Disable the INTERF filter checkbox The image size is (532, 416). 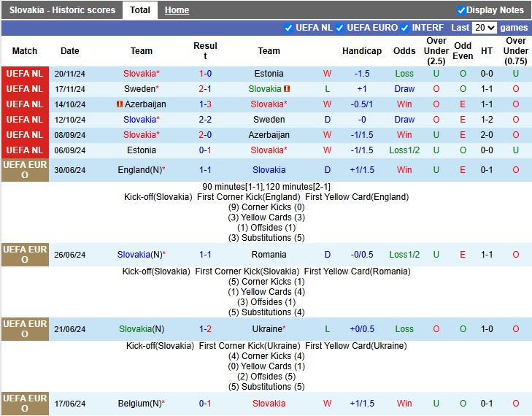click(x=405, y=28)
